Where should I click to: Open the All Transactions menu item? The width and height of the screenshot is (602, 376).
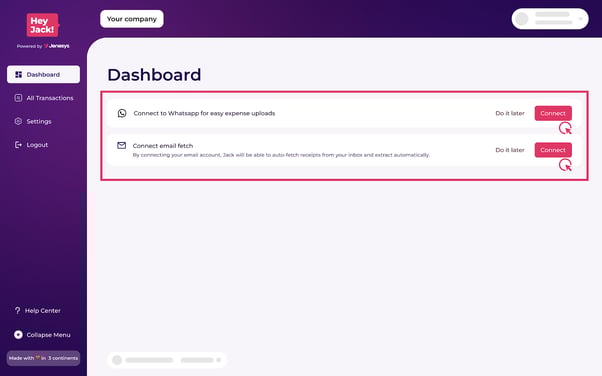click(x=43, y=98)
